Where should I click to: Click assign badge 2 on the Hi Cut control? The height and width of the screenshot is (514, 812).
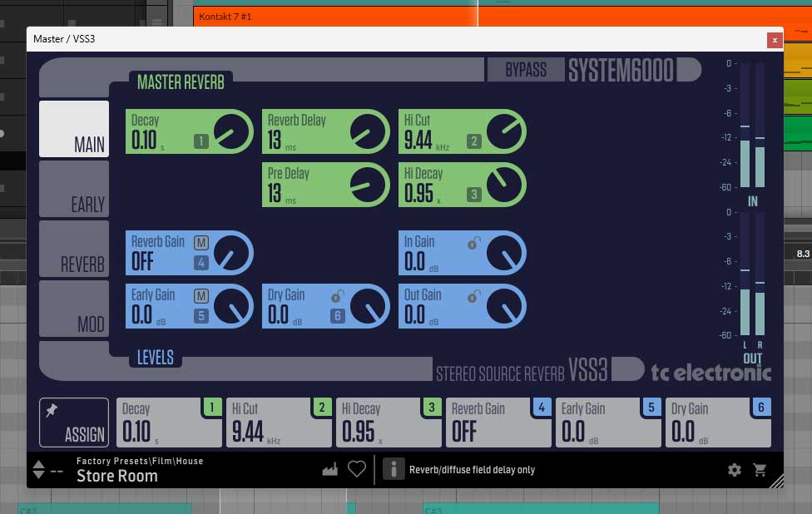pyautogui.click(x=474, y=141)
